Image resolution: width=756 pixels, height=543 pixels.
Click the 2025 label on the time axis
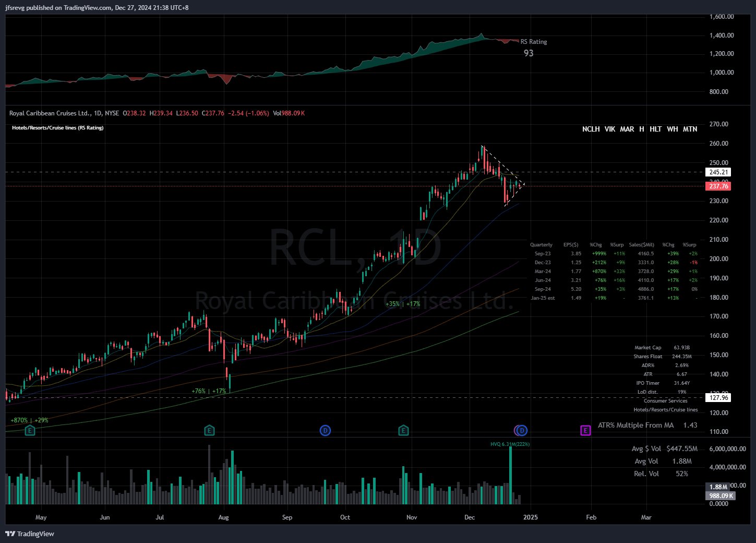pos(531,517)
